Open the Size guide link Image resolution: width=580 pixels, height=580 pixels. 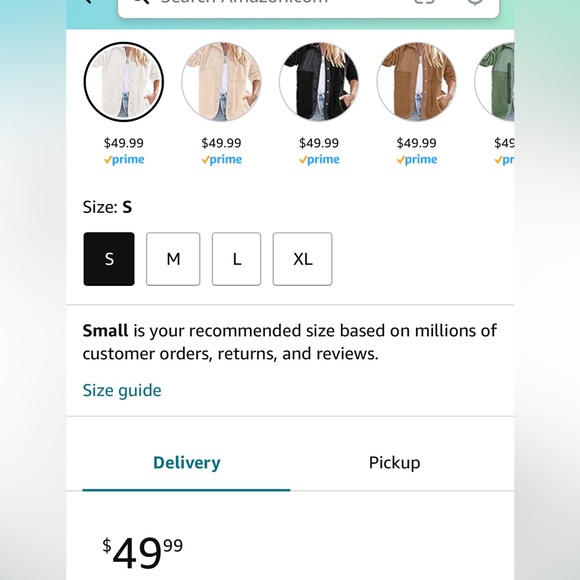[122, 391]
